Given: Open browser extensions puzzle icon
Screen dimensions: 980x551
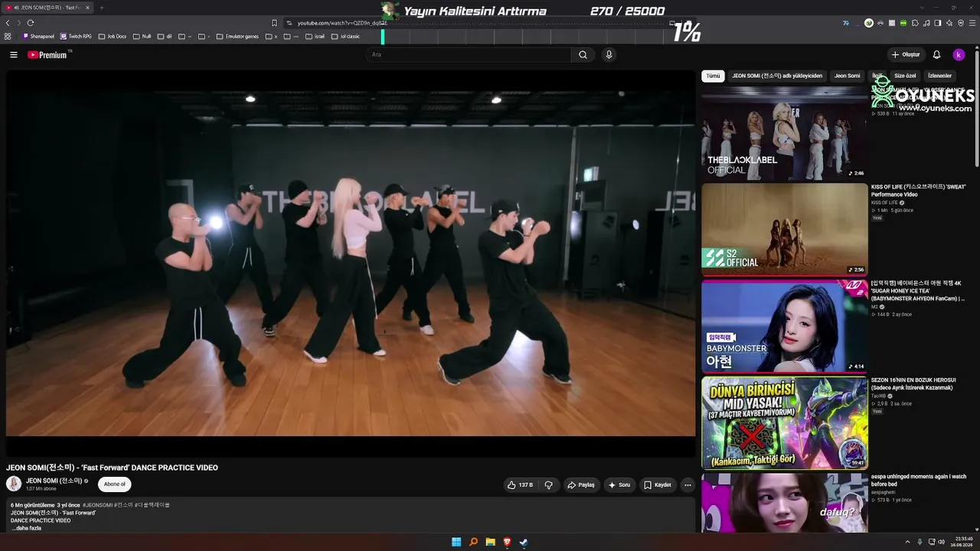Looking at the screenshot, I should [x=915, y=23].
